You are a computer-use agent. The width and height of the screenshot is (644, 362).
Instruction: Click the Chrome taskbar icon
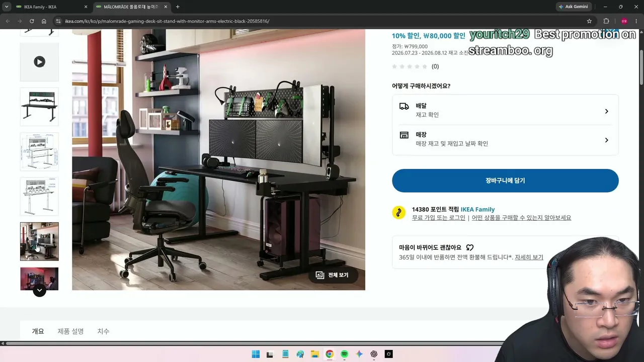tap(330, 354)
